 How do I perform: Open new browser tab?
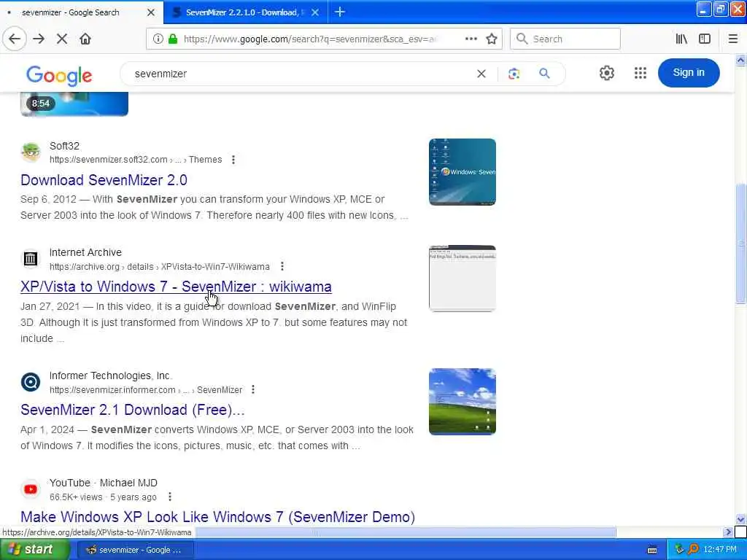[x=340, y=12]
